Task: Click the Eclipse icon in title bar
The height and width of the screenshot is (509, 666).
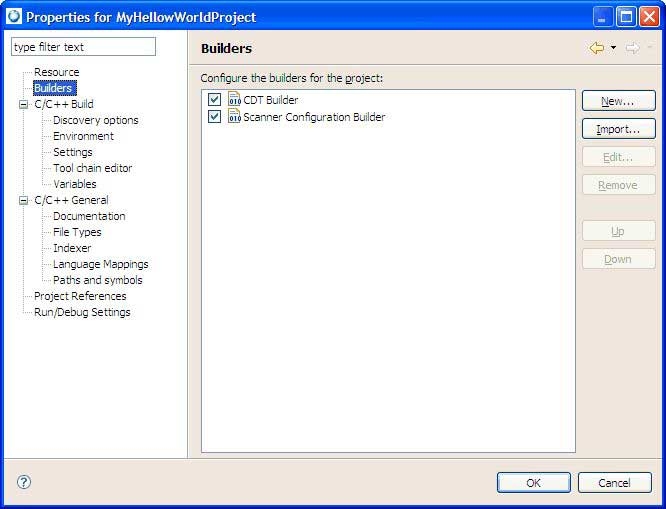Action: [x=14, y=16]
